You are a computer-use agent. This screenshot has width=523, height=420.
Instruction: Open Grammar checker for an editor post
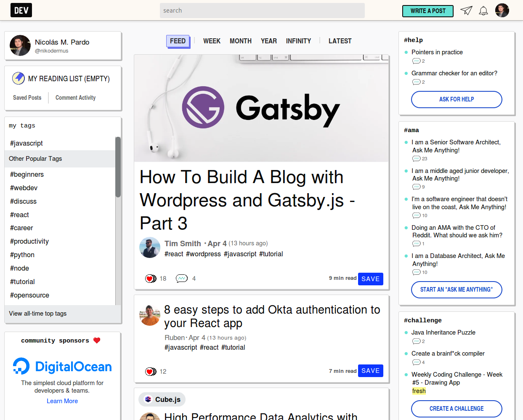coord(454,73)
